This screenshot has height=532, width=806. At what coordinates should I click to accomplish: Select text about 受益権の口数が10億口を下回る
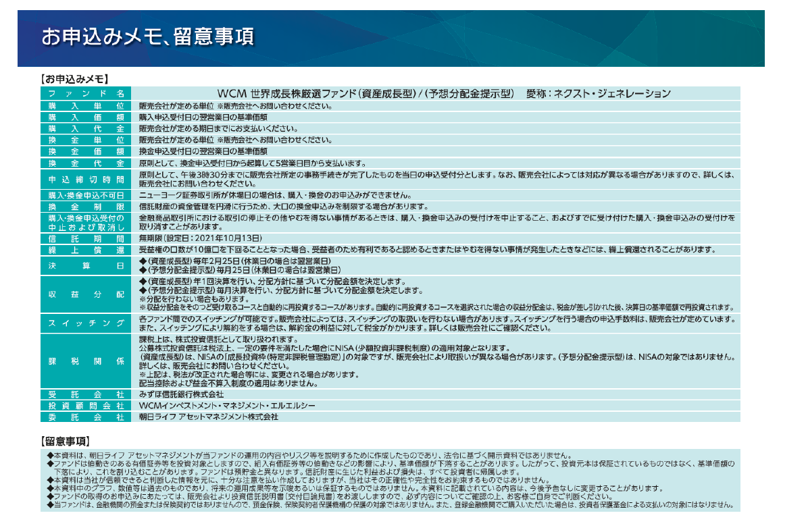(x=428, y=250)
